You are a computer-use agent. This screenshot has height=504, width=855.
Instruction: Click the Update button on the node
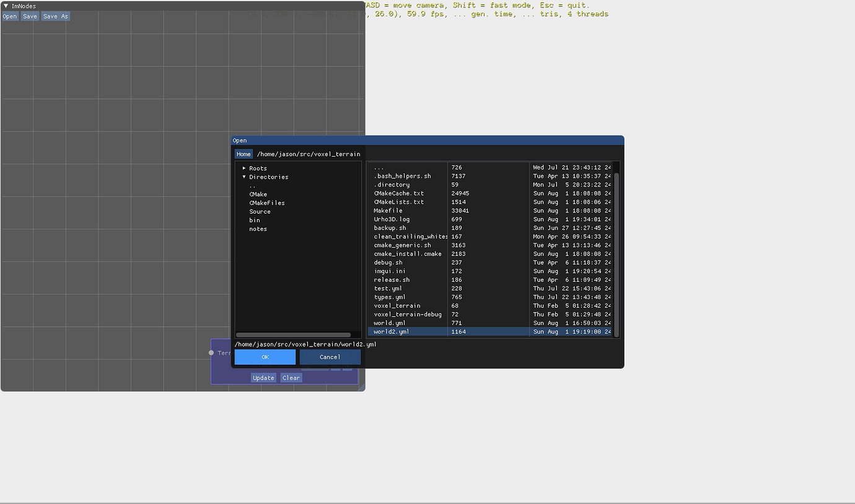[263, 378]
